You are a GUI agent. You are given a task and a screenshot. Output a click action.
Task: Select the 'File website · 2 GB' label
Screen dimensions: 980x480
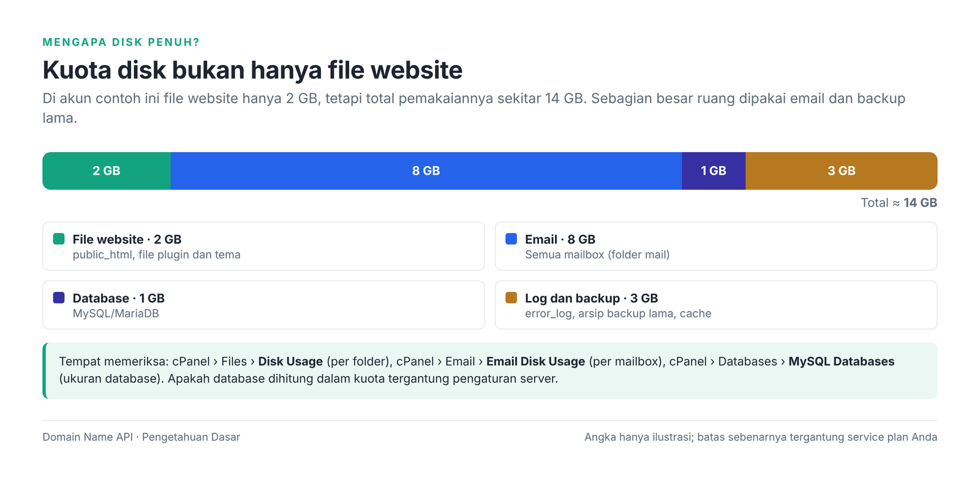pos(127,240)
